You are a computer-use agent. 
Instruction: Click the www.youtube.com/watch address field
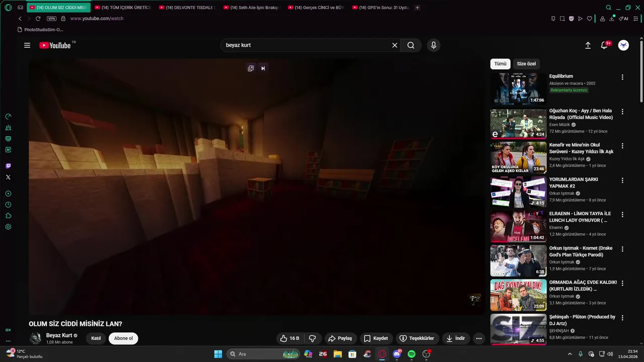(97, 19)
